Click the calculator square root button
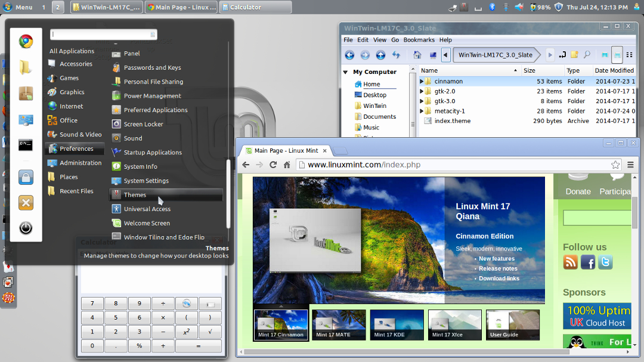The width and height of the screenshot is (644, 362). [x=210, y=332]
